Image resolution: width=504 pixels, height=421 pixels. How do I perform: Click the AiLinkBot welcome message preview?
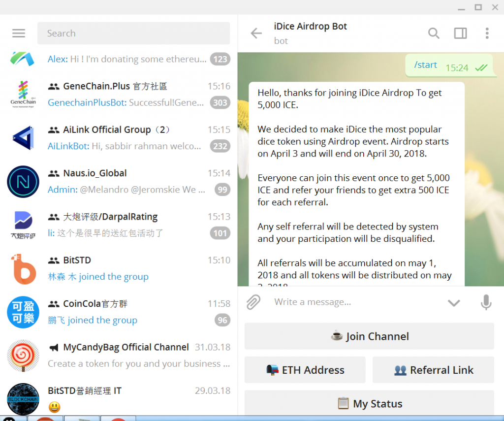(x=125, y=146)
